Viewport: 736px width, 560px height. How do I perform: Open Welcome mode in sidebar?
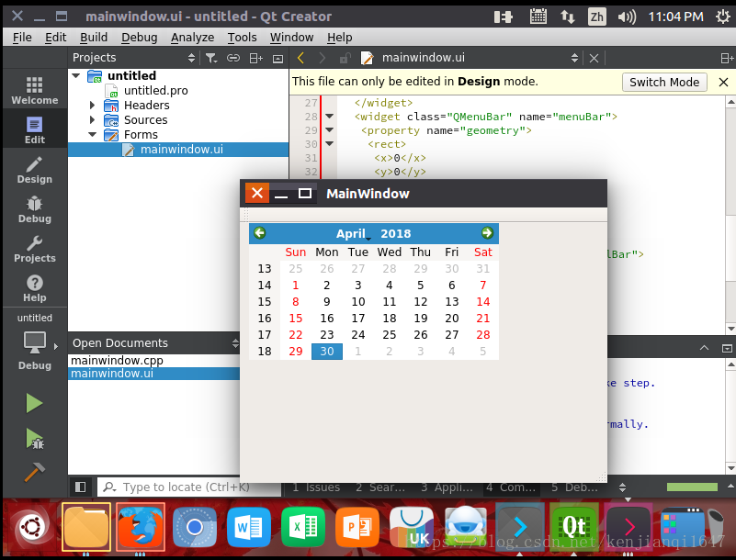tap(35, 91)
